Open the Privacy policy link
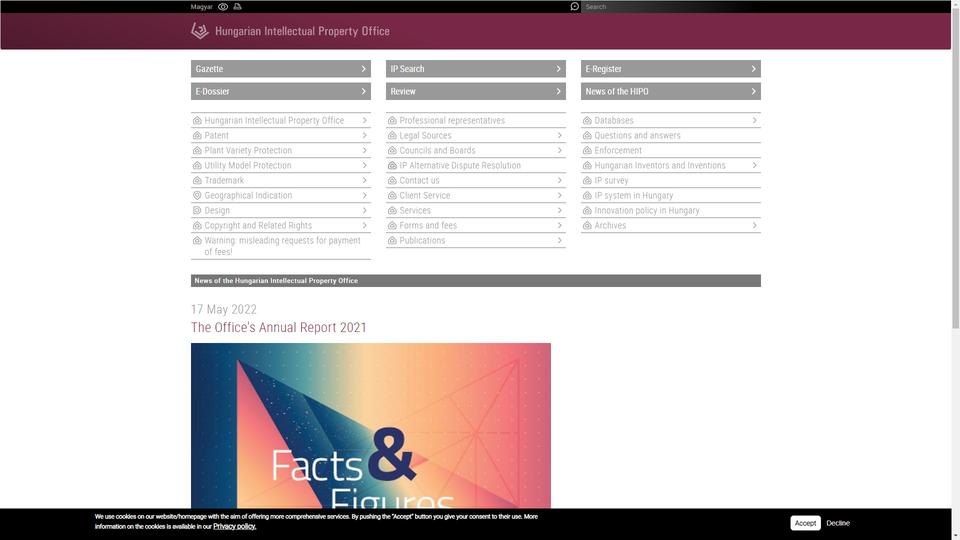 tap(234, 527)
